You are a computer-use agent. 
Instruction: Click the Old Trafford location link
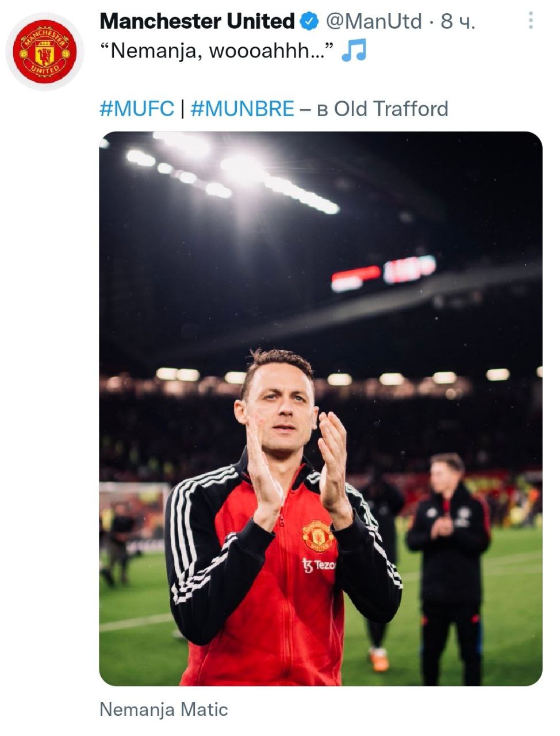391,109
